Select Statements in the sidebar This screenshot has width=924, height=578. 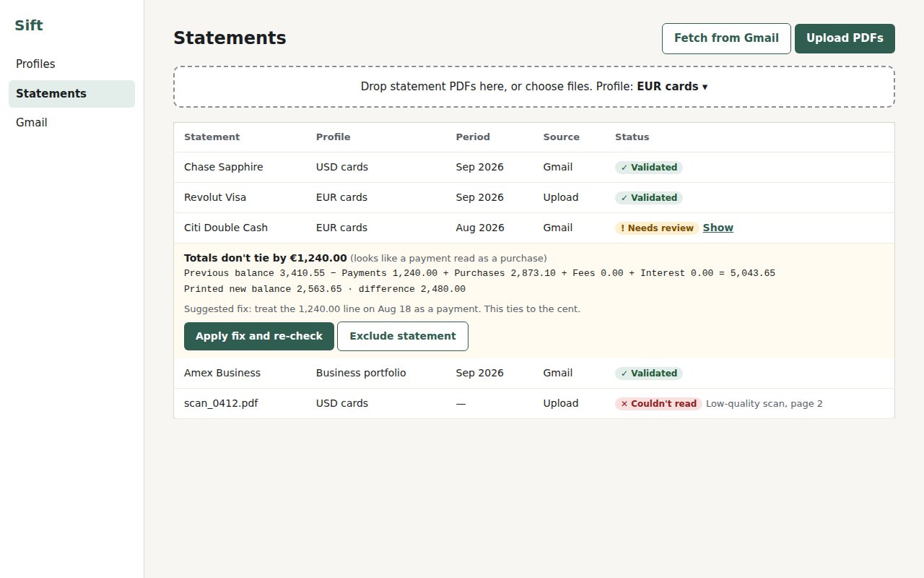pyautogui.click(x=71, y=94)
